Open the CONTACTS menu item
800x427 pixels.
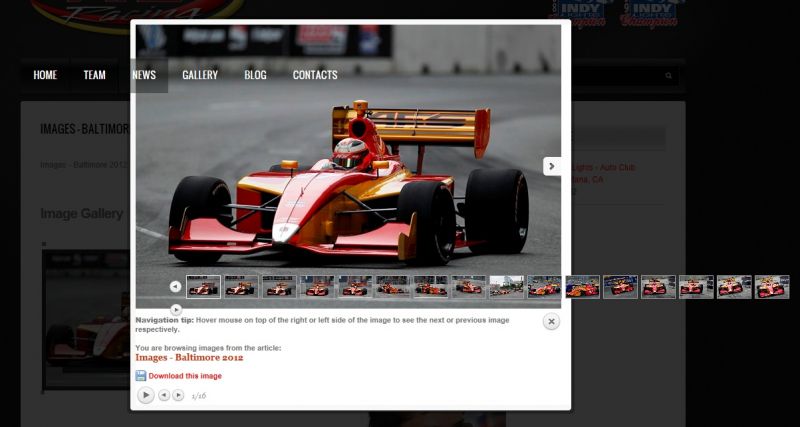click(315, 75)
